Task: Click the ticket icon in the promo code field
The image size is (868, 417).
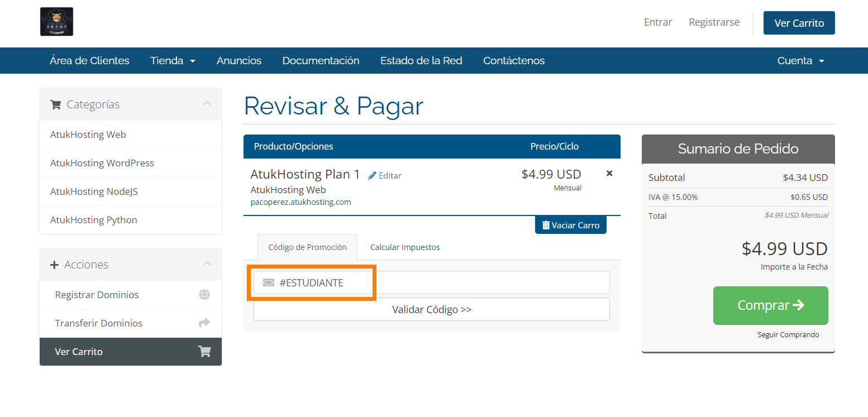Action: click(x=269, y=283)
